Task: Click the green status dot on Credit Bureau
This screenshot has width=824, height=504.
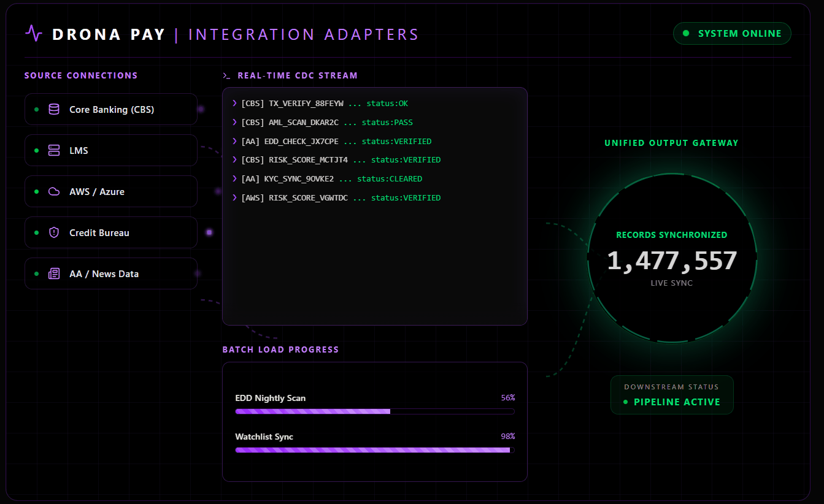Action: point(36,232)
